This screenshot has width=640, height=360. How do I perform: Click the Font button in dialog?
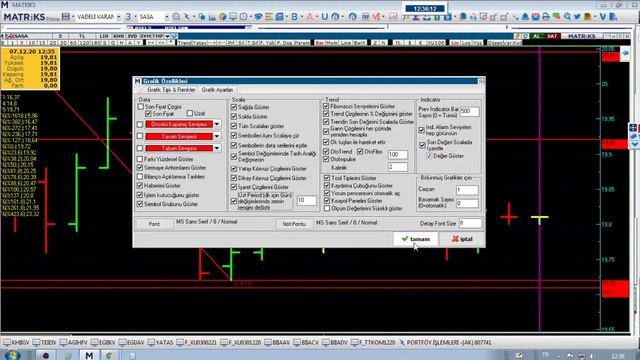154,224
